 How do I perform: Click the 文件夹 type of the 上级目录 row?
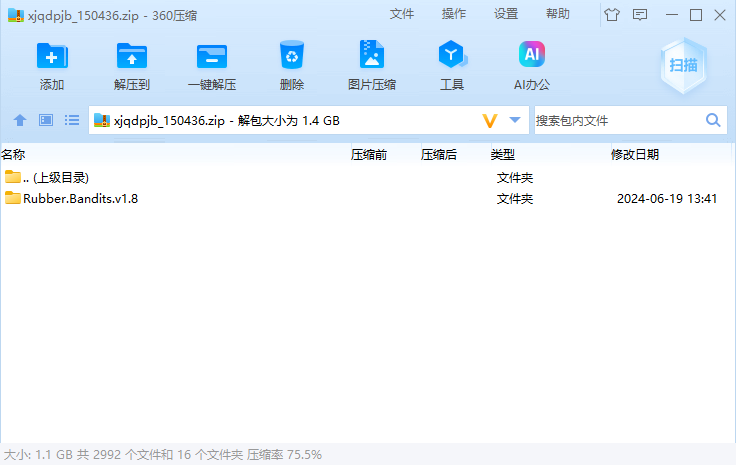(515, 177)
